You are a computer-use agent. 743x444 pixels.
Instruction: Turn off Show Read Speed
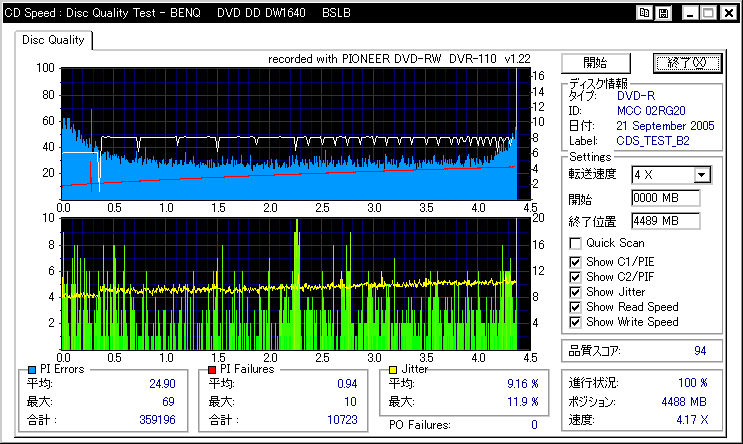(x=575, y=307)
